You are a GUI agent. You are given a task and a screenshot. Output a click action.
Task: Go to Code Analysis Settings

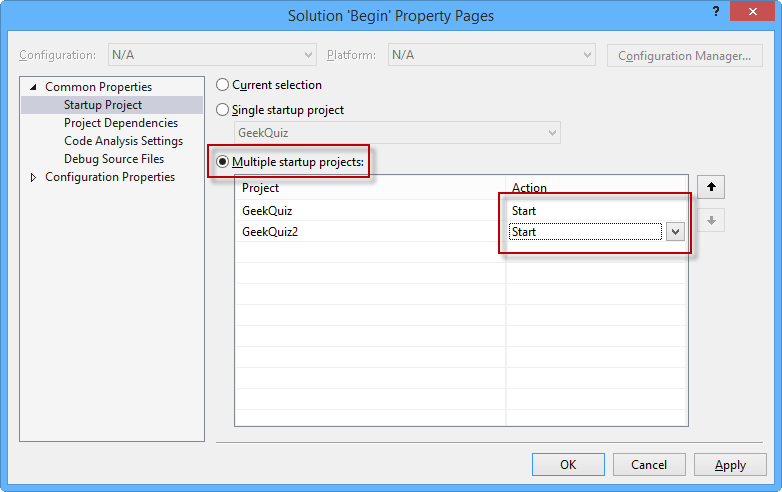click(x=123, y=141)
